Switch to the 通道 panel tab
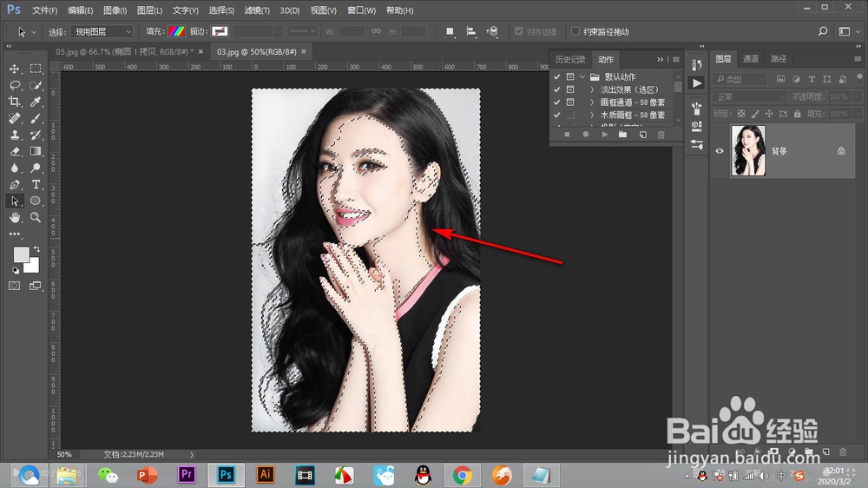868x488 pixels. tap(751, 59)
